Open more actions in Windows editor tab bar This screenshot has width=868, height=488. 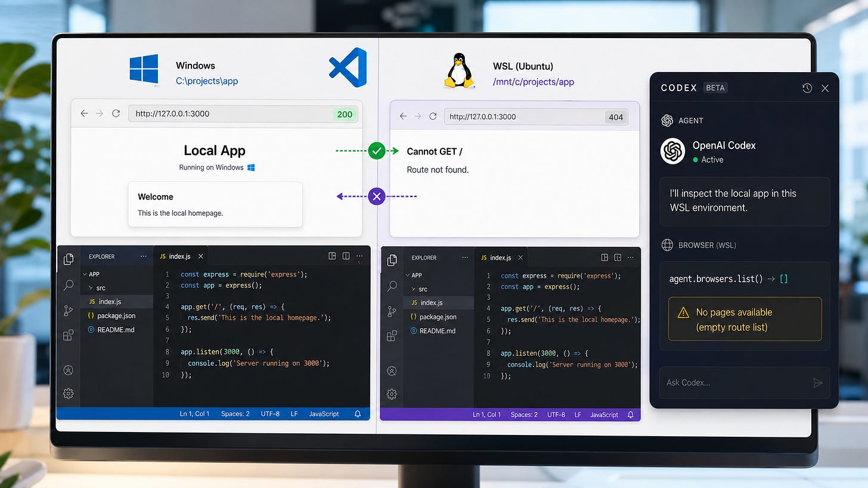pyautogui.click(x=359, y=257)
